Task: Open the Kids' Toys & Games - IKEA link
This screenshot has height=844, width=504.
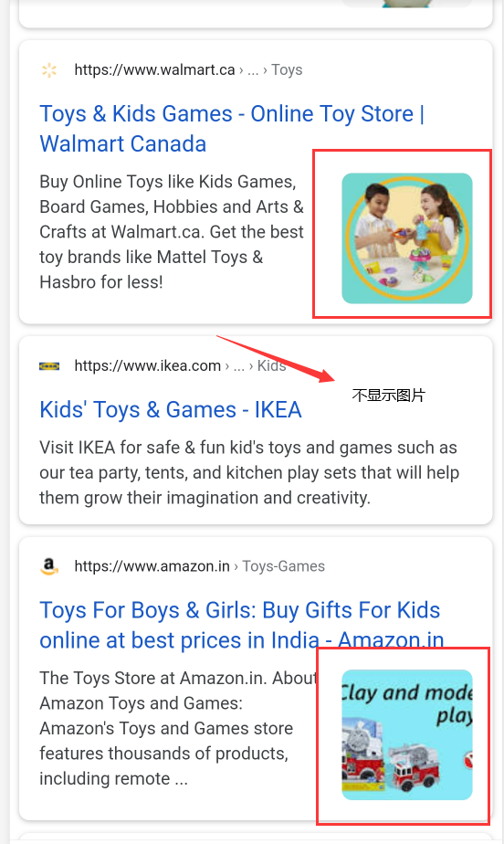Action: (x=171, y=409)
